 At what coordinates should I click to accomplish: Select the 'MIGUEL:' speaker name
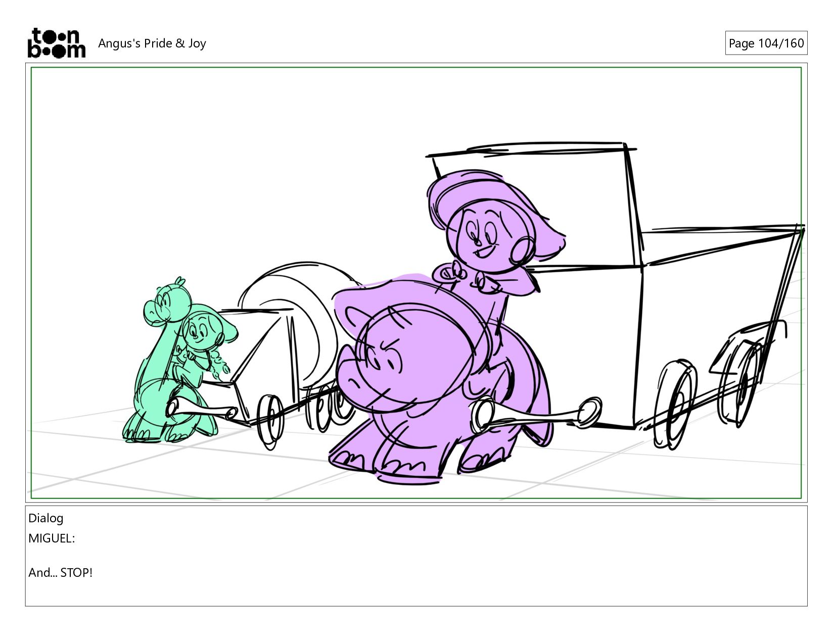click(x=52, y=538)
